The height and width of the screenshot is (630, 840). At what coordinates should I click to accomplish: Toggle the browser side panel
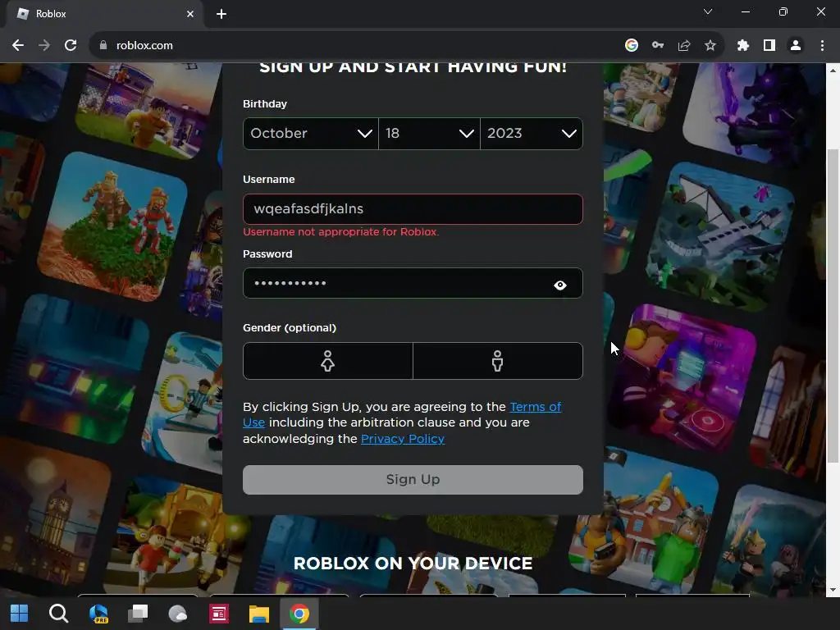769,46
